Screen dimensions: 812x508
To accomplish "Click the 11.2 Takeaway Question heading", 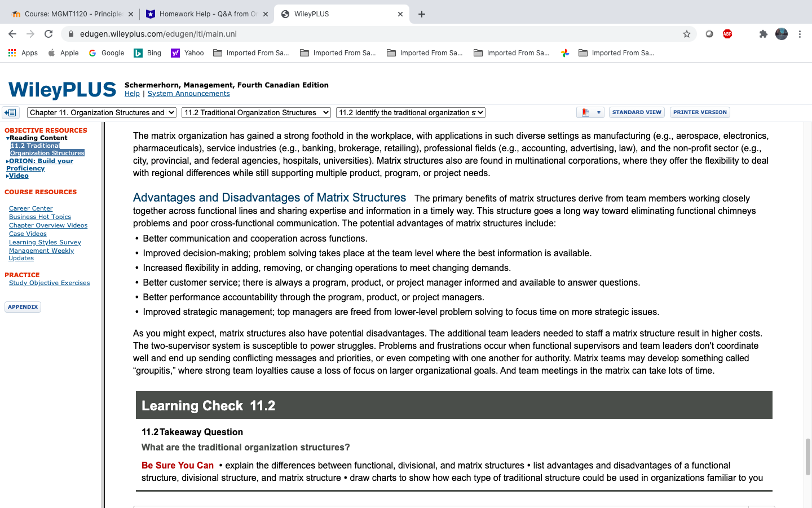I will coord(192,432).
